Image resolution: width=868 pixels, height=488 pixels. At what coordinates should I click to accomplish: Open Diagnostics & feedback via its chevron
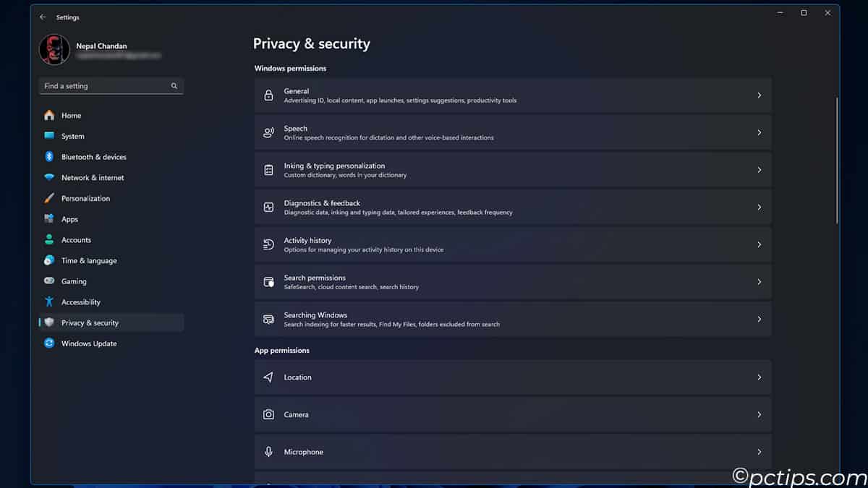click(x=759, y=207)
